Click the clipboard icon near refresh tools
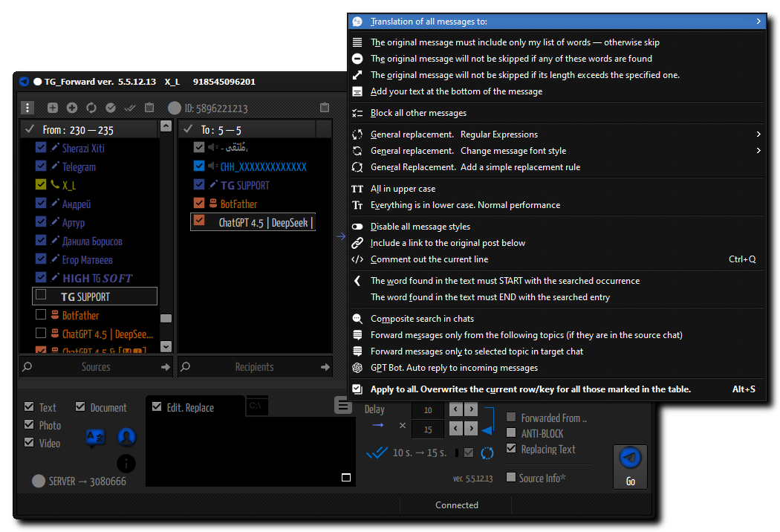 [149, 108]
